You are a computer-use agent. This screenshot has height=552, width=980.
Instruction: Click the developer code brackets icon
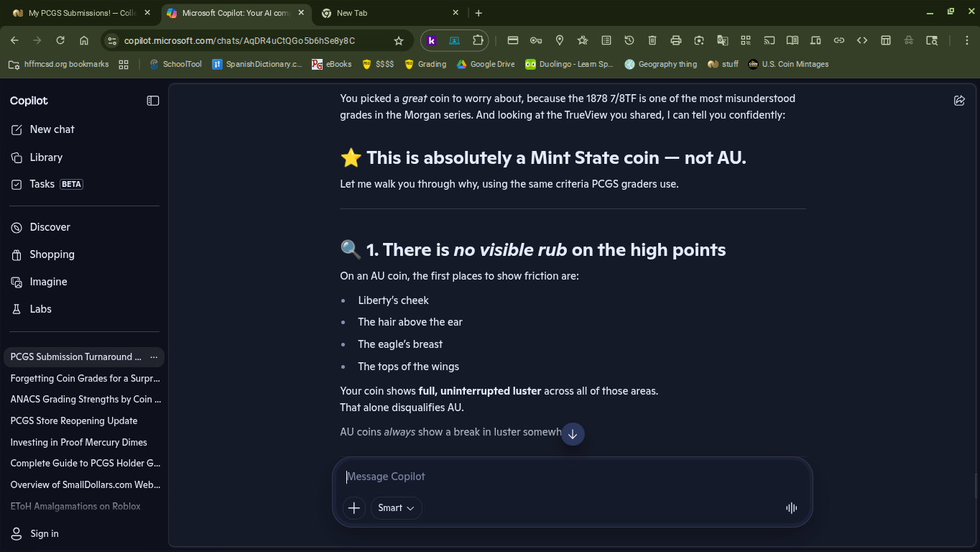862,40
